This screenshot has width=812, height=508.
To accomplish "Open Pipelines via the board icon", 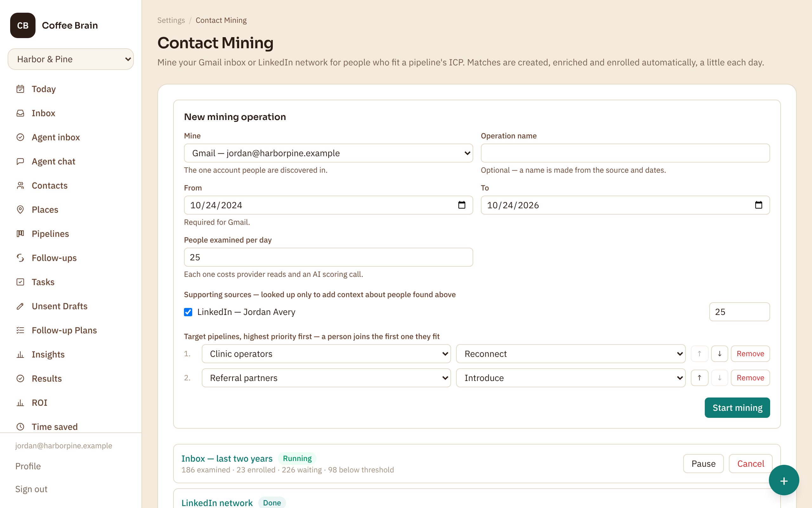I will pyautogui.click(x=20, y=234).
